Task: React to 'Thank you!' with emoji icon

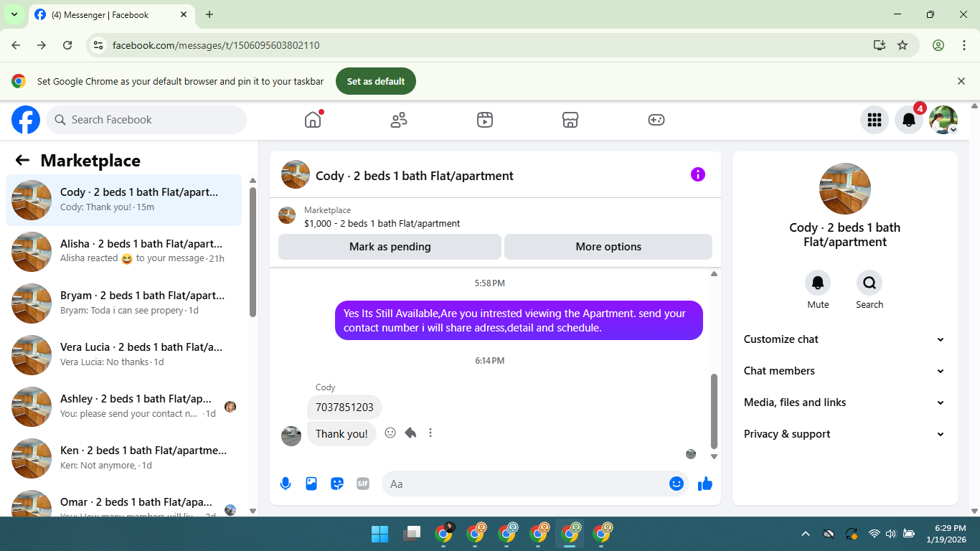Action: (390, 433)
